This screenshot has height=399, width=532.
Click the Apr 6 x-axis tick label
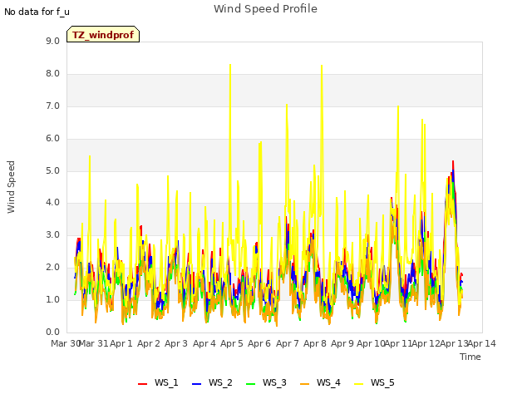259,343
